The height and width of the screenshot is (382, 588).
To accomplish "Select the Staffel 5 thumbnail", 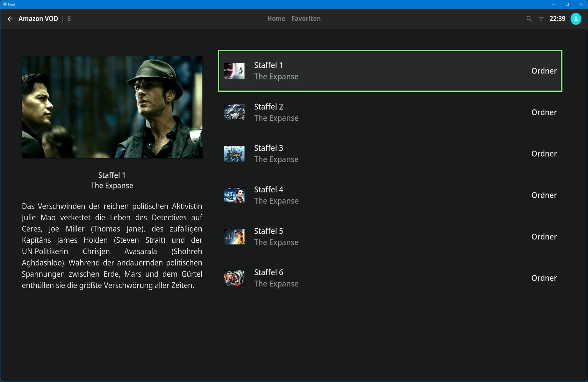I will click(x=234, y=237).
